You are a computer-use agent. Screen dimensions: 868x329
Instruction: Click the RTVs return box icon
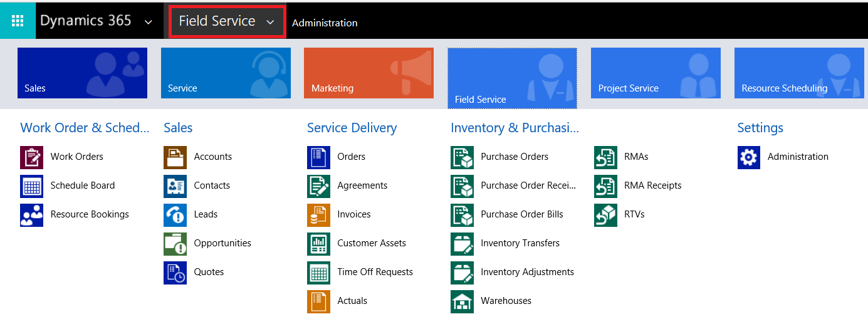[605, 215]
